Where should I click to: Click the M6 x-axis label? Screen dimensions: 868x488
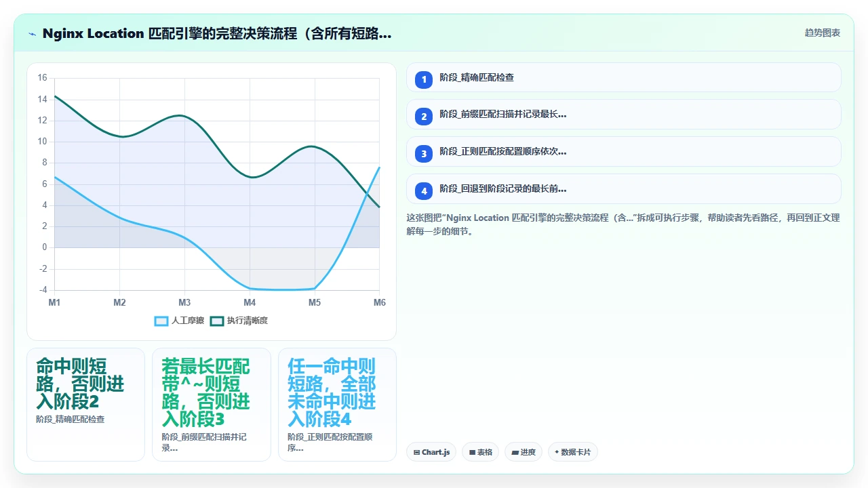point(379,302)
